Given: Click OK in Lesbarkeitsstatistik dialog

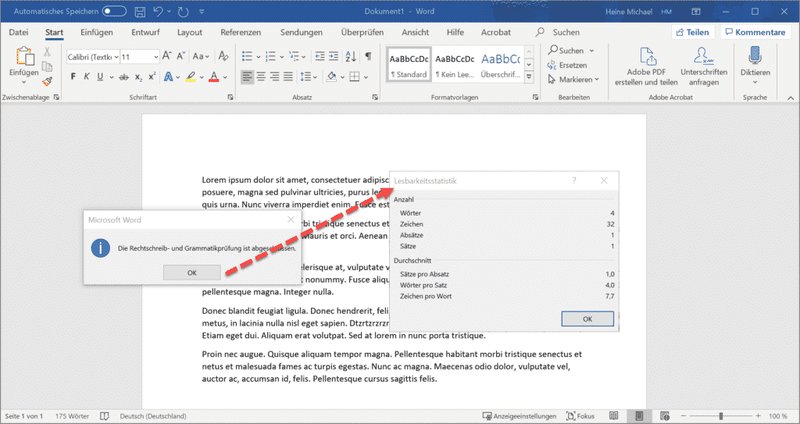Looking at the screenshot, I should coord(587,318).
